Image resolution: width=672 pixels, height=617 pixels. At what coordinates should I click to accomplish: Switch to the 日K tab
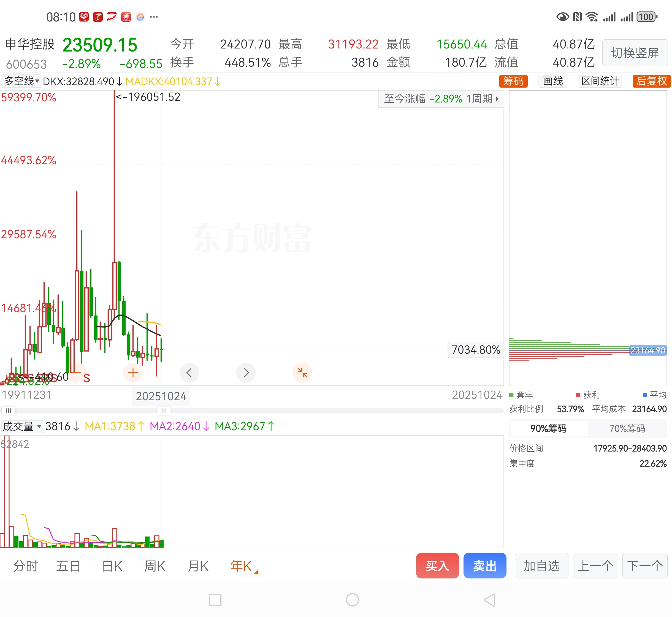pos(112,566)
